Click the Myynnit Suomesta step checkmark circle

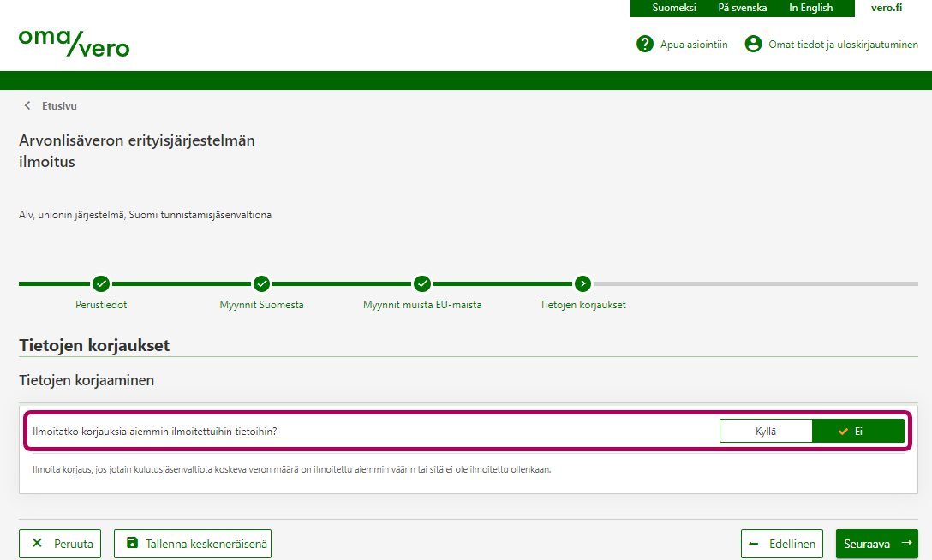point(261,283)
